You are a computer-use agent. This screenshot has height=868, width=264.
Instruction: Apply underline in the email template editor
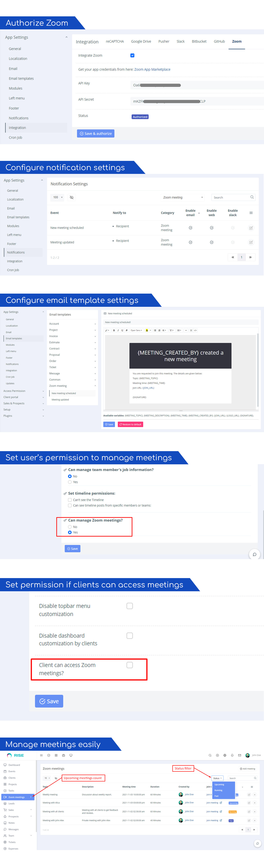point(122,331)
